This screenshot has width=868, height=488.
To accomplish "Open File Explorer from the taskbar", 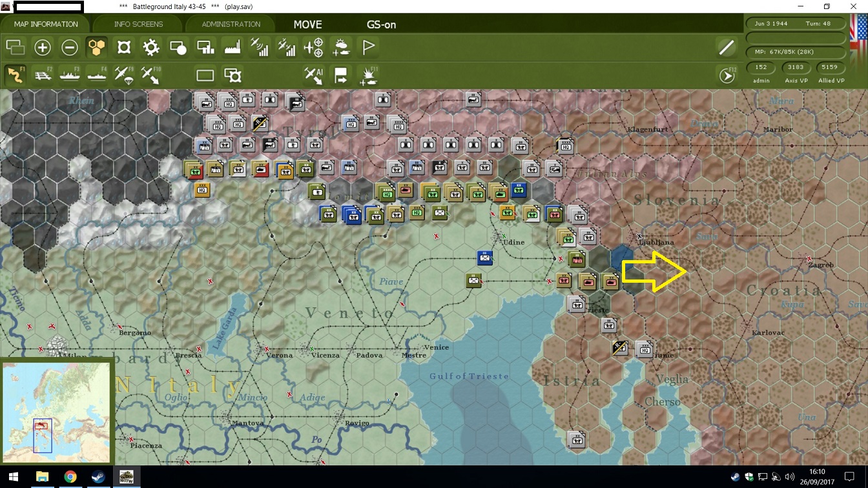I will click(x=42, y=477).
